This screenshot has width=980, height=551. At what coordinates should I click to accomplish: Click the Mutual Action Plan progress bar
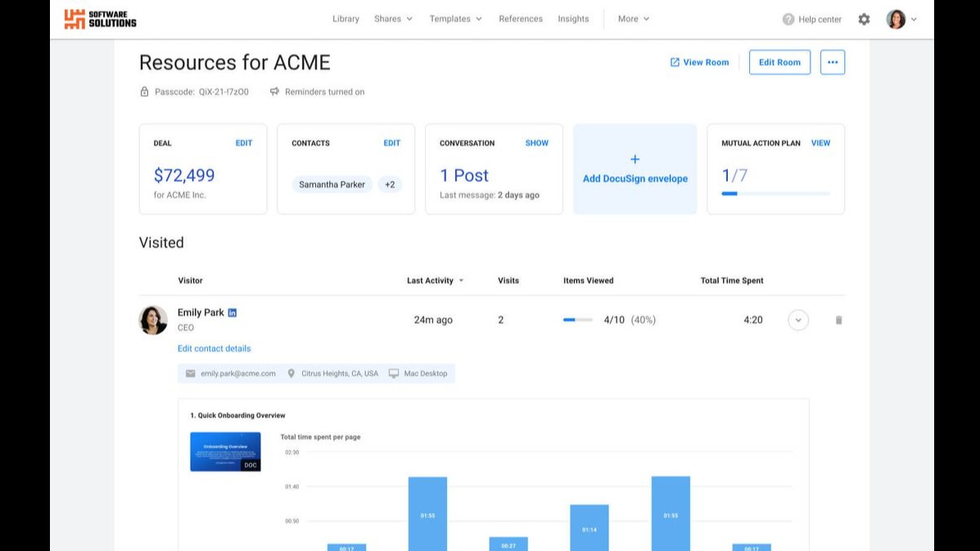(x=775, y=194)
